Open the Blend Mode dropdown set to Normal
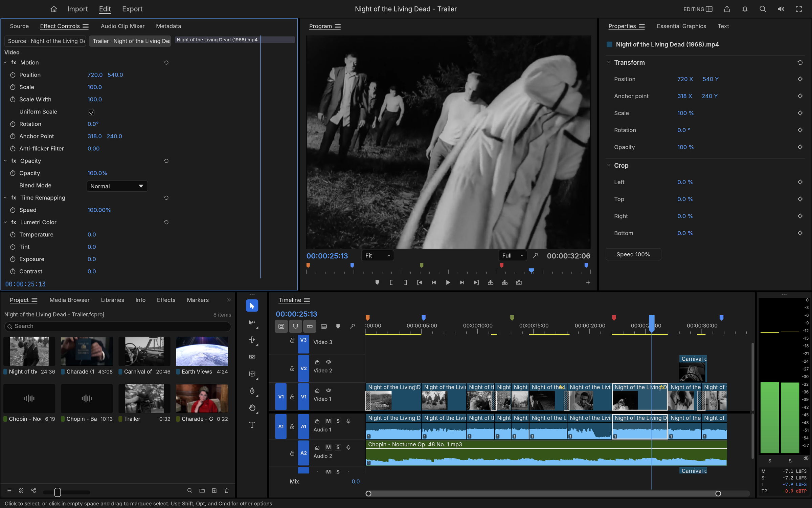Viewport: 812px width, 508px height. point(117,186)
